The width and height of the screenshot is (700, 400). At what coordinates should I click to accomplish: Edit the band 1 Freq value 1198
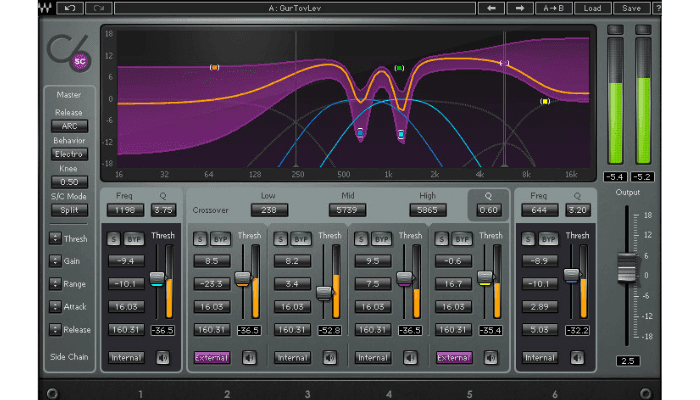(x=125, y=210)
